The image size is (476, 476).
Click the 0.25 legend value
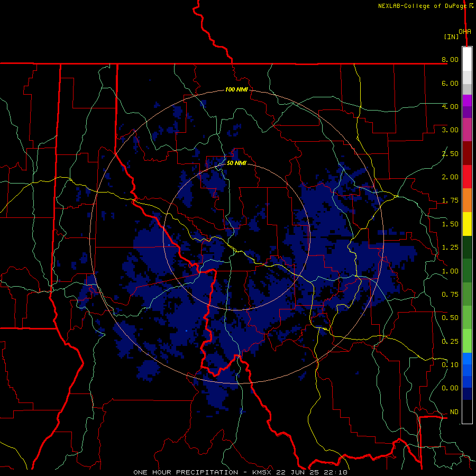(450, 342)
